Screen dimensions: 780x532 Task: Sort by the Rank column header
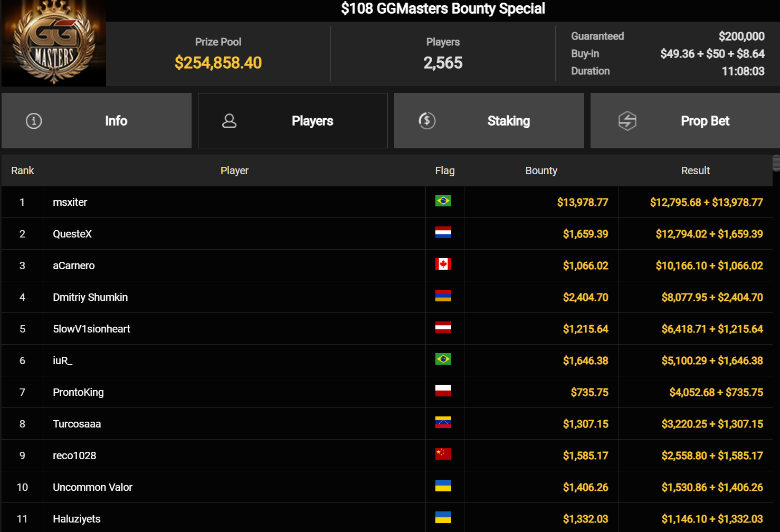click(x=22, y=170)
